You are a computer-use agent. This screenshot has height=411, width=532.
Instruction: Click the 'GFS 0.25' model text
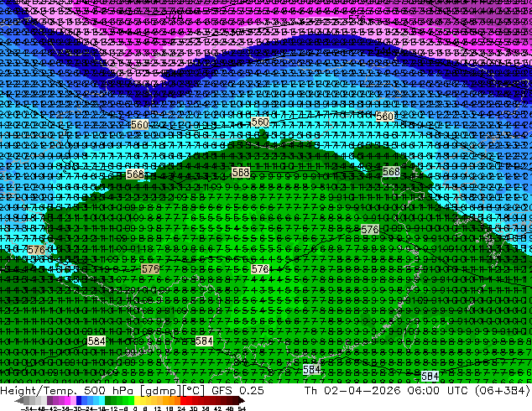tap(237, 391)
